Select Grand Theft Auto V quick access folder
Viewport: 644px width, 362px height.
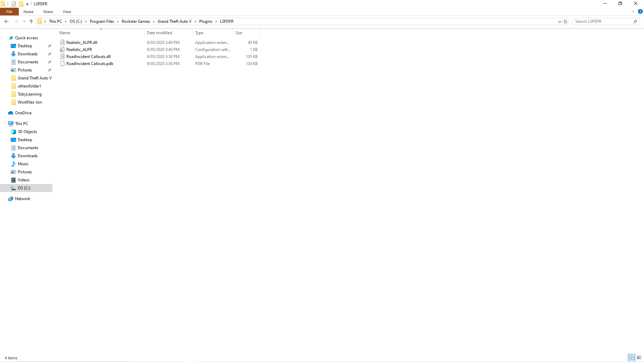click(34, 78)
